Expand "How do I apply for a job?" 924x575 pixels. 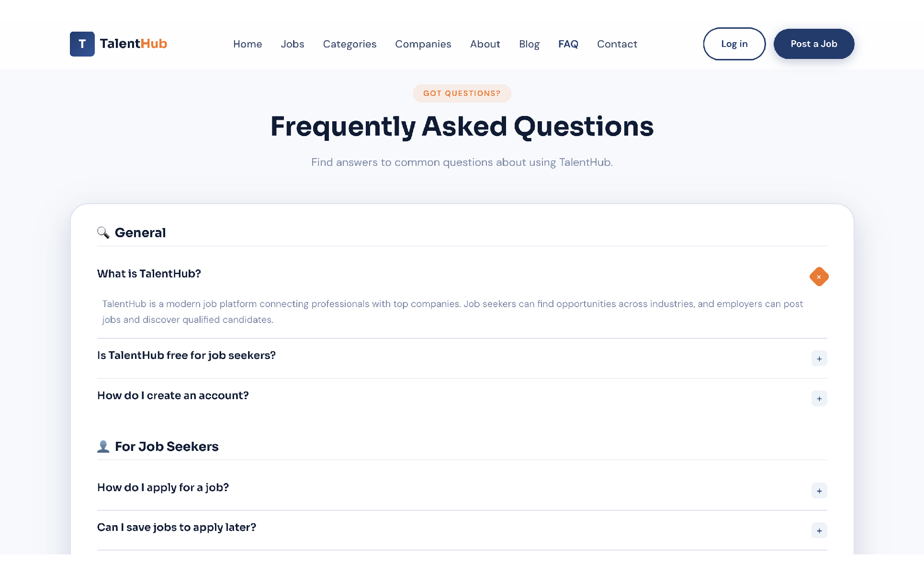pos(163,488)
